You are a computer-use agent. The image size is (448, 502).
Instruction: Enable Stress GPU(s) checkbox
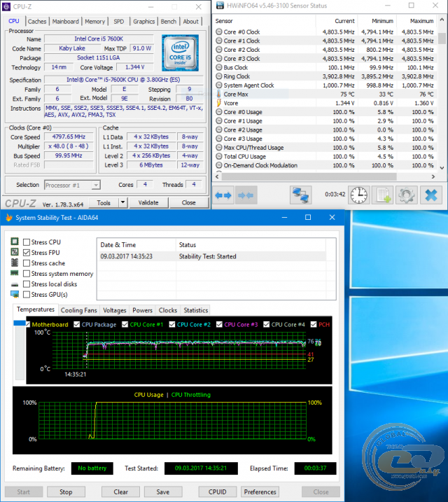coord(27,295)
